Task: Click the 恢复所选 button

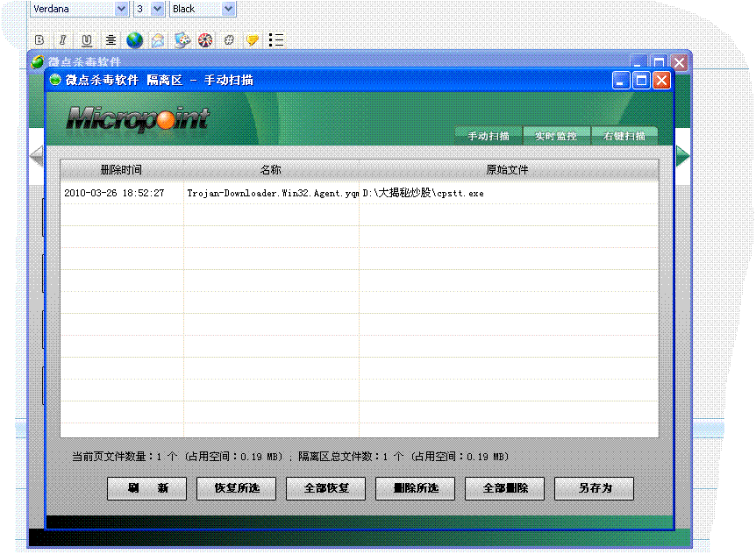Action: tap(236, 488)
